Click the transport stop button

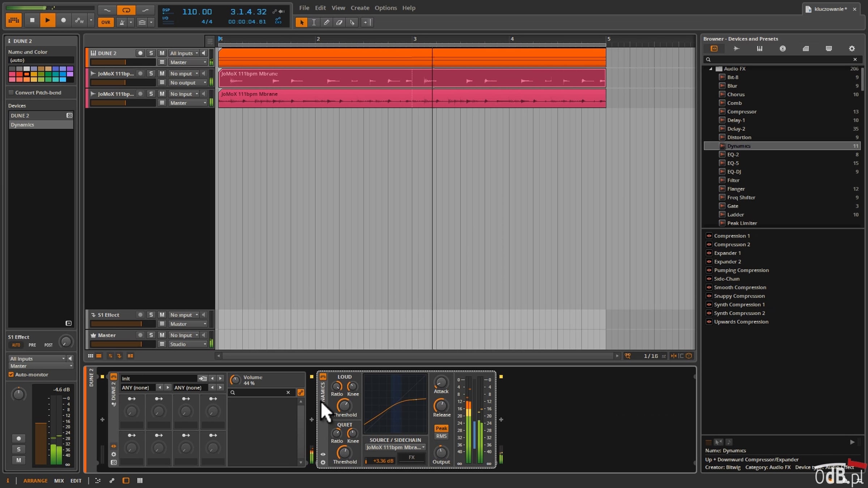pos(32,20)
